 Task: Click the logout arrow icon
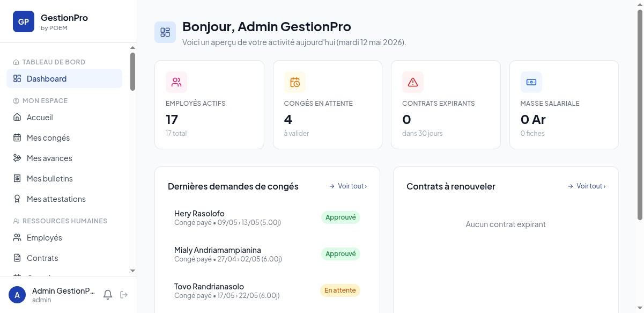124,295
